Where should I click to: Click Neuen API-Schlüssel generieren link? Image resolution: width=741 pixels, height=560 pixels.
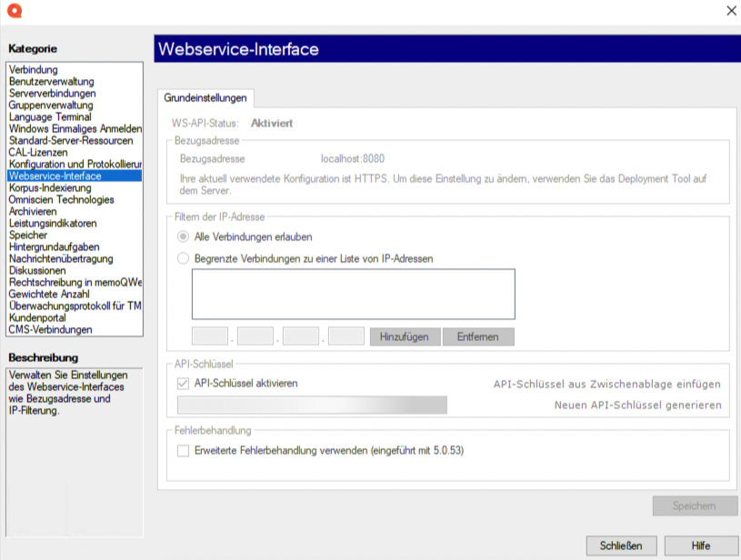[638, 405]
